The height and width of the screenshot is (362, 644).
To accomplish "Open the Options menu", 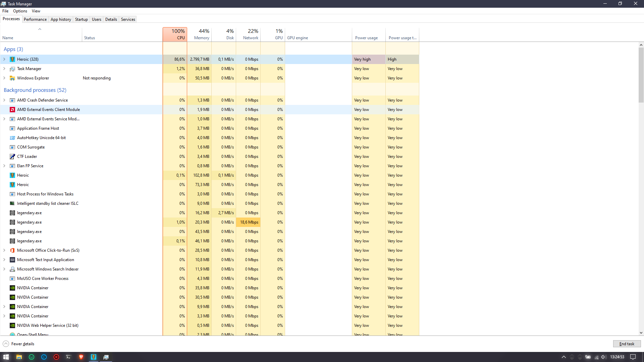I will pos(20,11).
